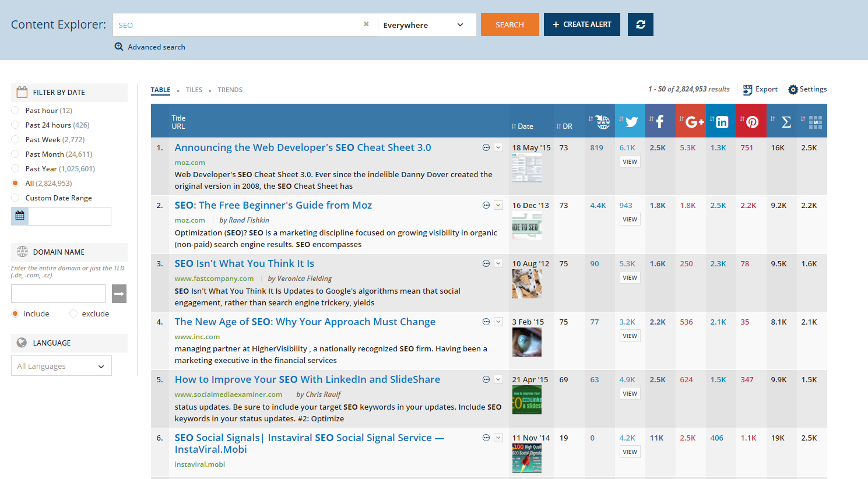Clear the SEO search query with X
This screenshot has height=479, width=868.
pos(366,24)
